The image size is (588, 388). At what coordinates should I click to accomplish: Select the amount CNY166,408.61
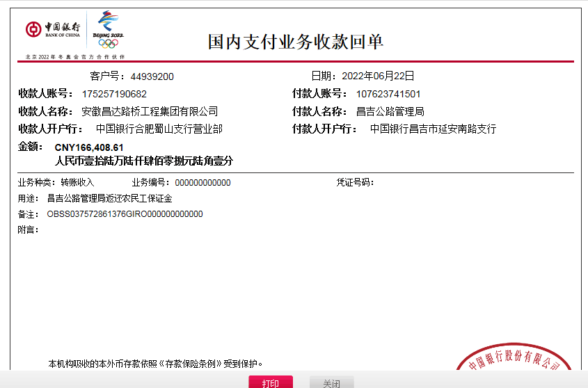[x=89, y=147]
